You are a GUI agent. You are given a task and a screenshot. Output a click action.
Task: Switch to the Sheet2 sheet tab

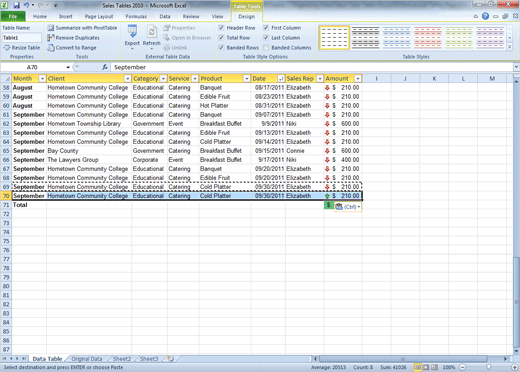[122, 359]
